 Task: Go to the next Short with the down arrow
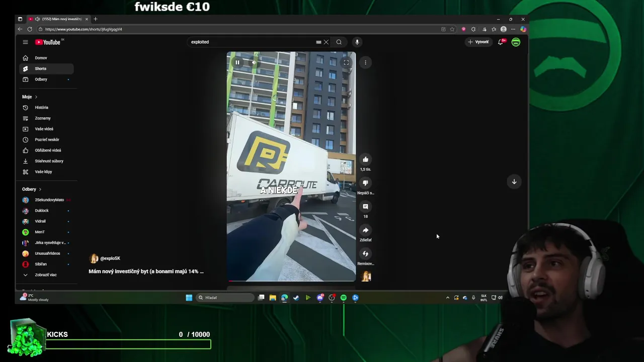click(514, 182)
